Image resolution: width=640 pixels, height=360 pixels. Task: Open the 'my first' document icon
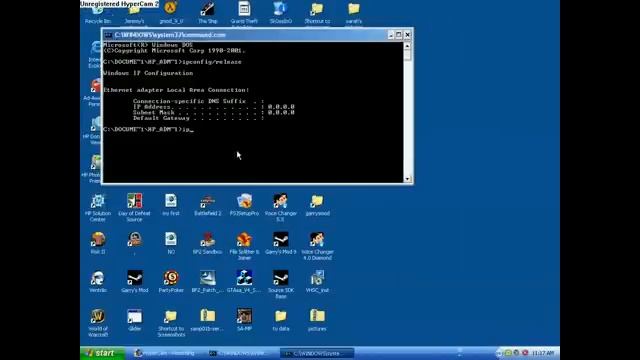point(171,205)
